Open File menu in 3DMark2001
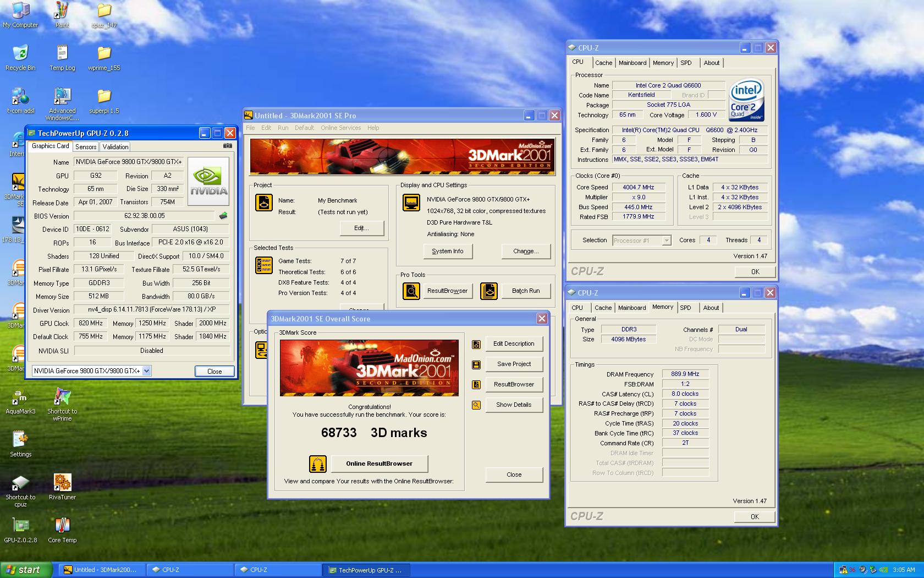This screenshot has width=924, height=578. tap(250, 128)
